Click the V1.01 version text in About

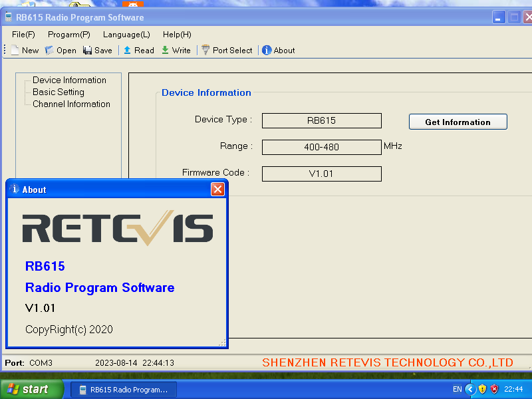click(x=40, y=308)
